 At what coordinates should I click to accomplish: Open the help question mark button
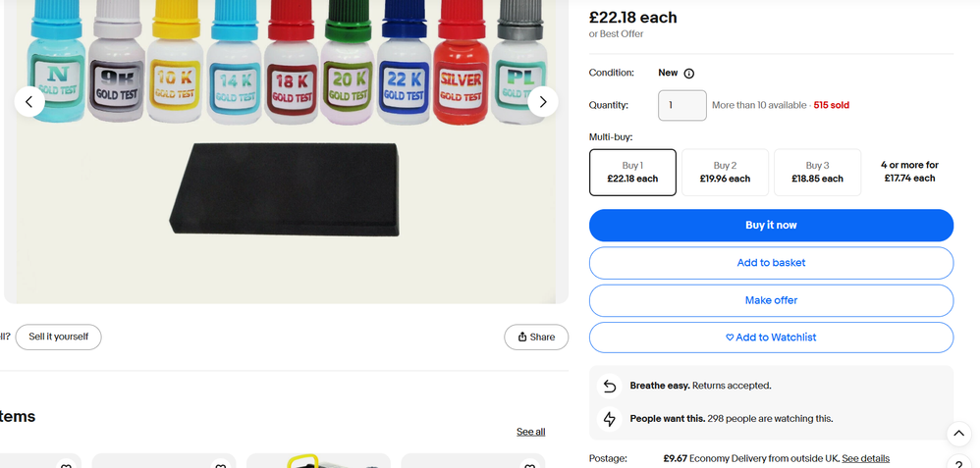tap(959, 463)
